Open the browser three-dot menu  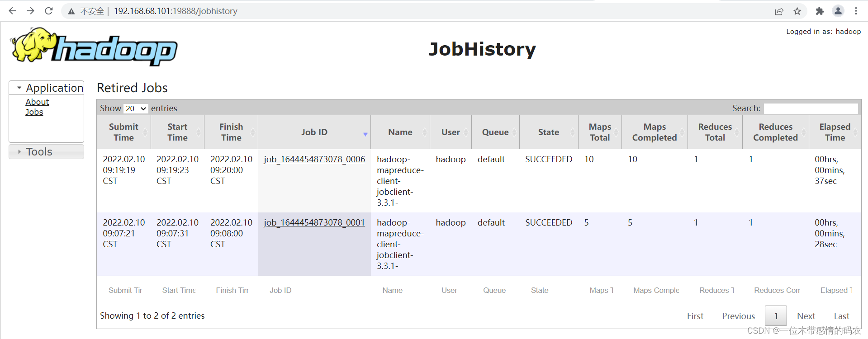click(856, 11)
